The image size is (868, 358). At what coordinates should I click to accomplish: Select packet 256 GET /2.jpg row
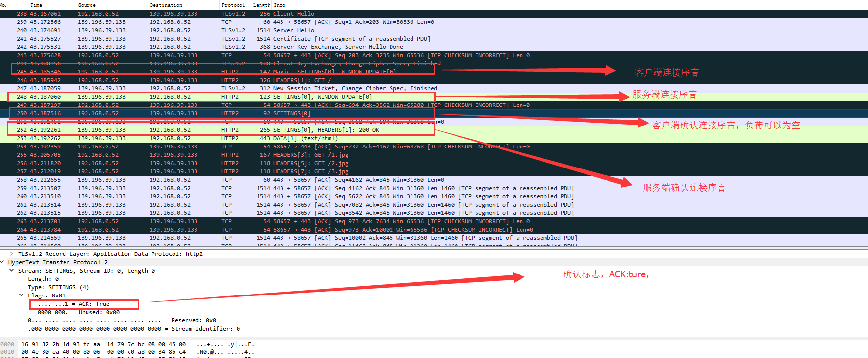[434, 163]
